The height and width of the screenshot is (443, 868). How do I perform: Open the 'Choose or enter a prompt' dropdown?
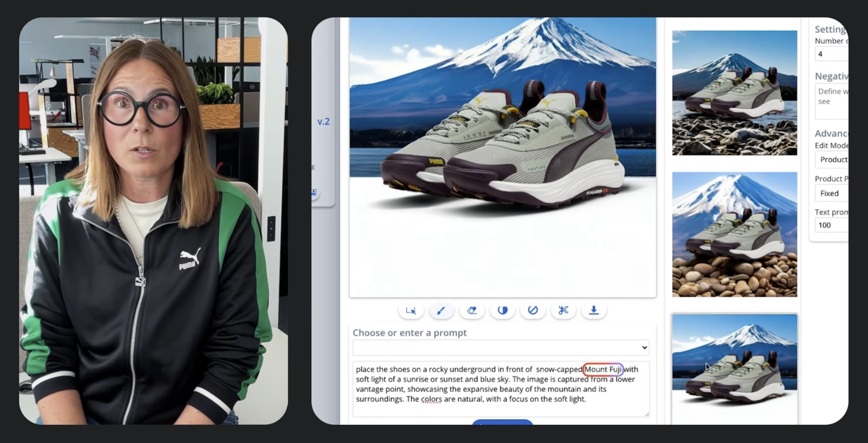pos(501,348)
